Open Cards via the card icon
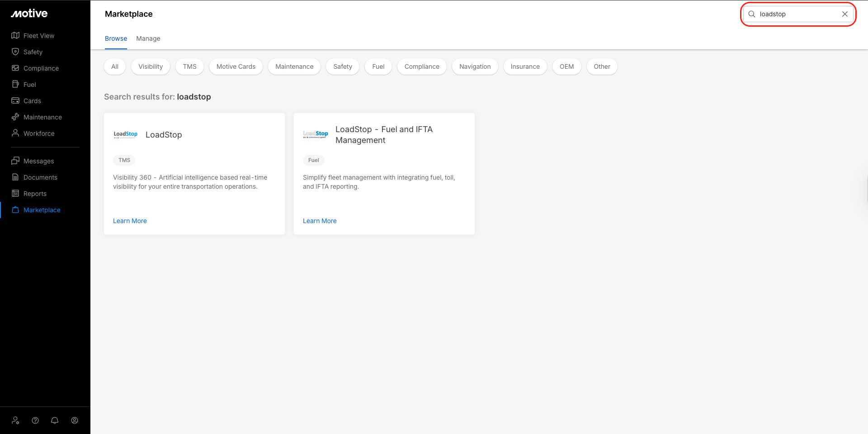This screenshot has height=434, width=868. coord(15,100)
